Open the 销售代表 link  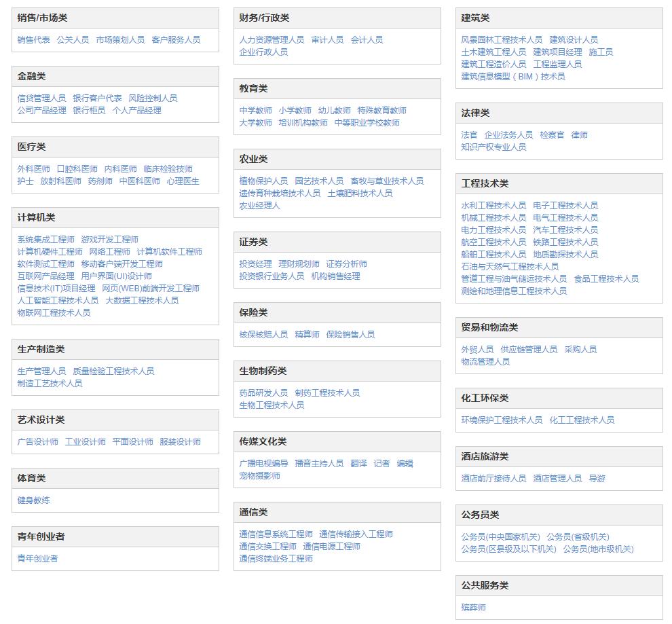pyautogui.click(x=33, y=40)
